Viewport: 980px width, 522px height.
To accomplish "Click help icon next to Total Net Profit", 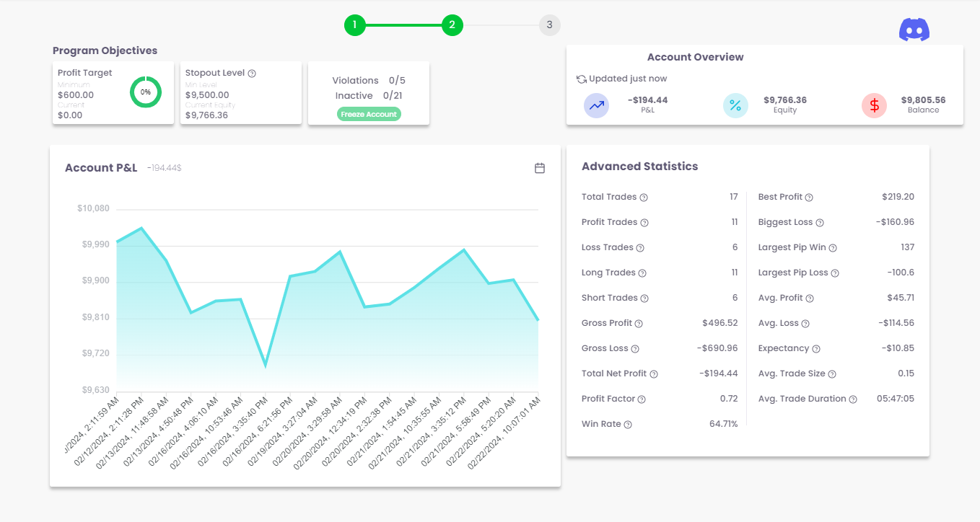I will tap(654, 374).
